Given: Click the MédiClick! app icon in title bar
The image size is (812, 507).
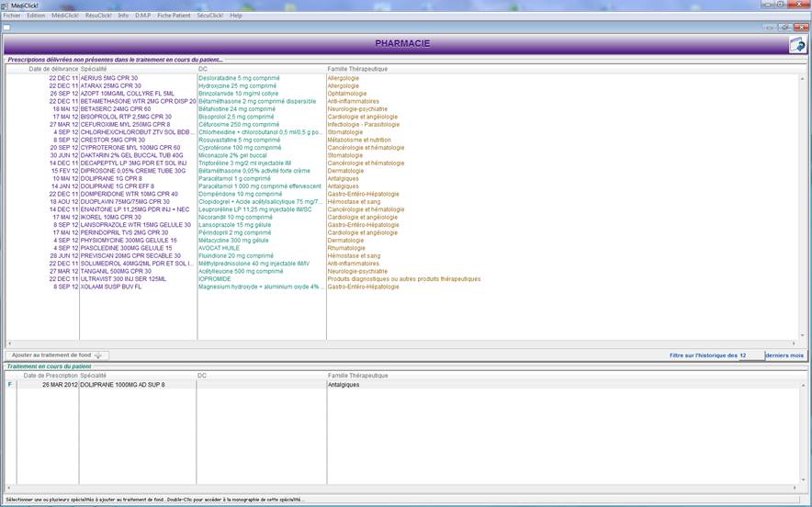Looking at the screenshot, I should [x=5, y=6].
